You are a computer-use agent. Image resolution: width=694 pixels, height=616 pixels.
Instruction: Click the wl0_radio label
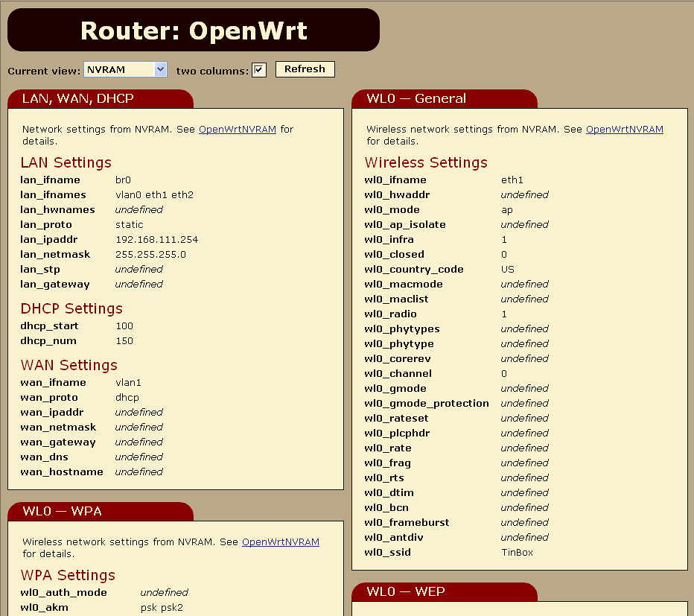coord(390,314)
